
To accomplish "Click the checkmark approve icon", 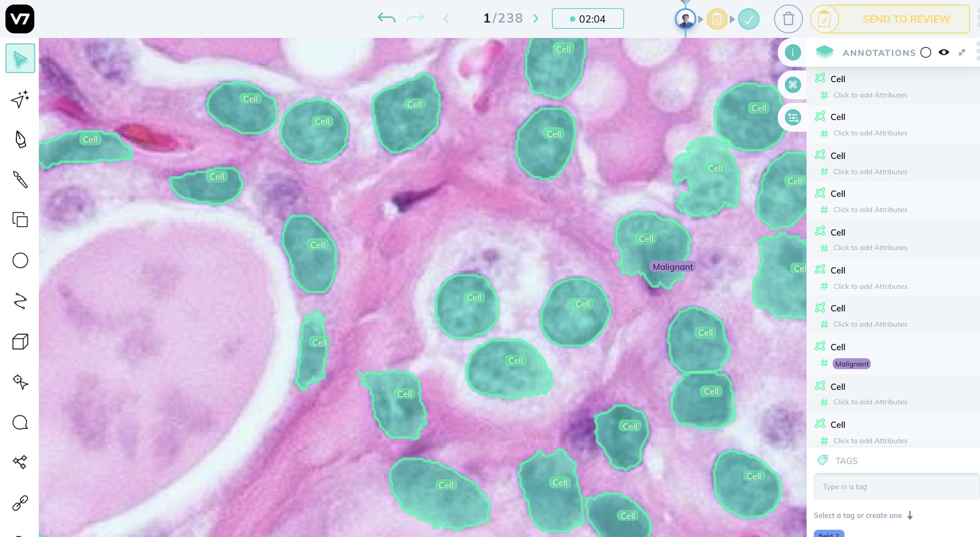I will coord(748,19).
